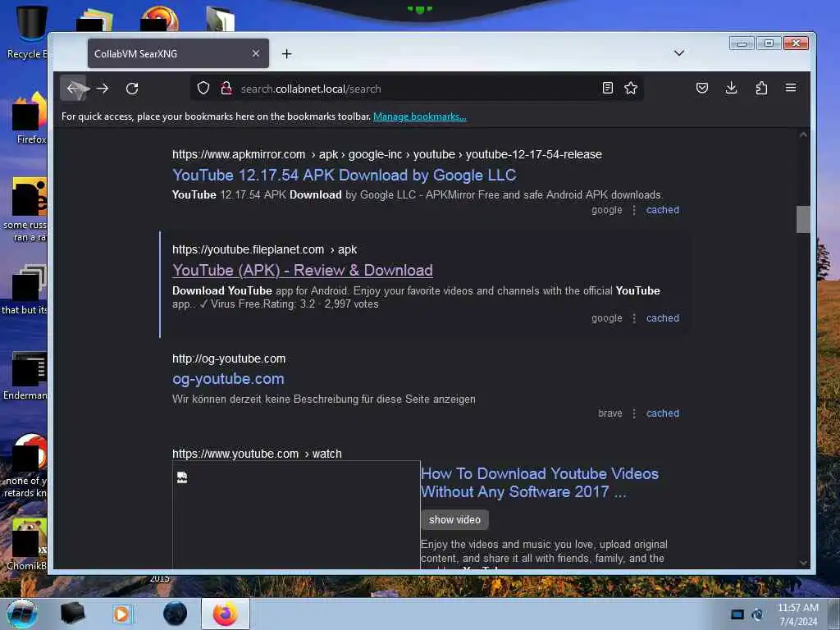This screenshot has height=630, width=840.
Task: Click the http://og-youtube.com URL text
Action: point(229,359)
